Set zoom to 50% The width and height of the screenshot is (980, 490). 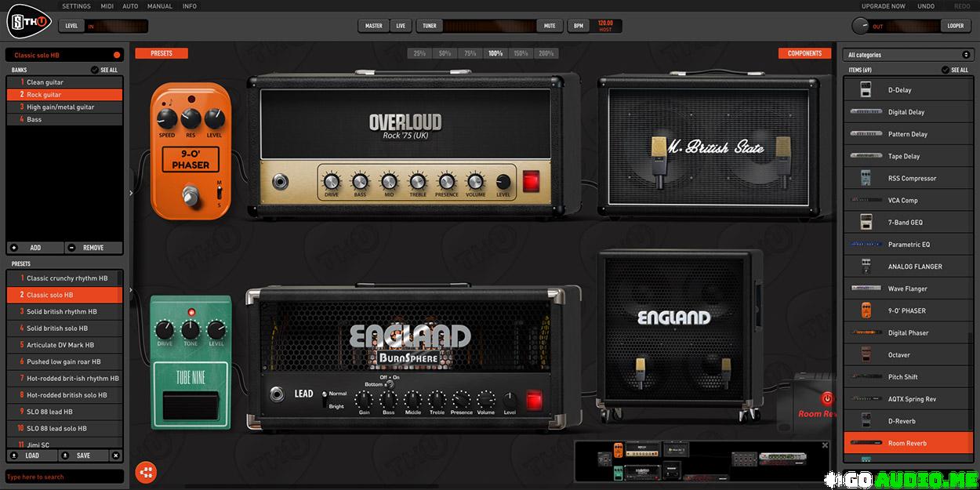coord(445,53)
